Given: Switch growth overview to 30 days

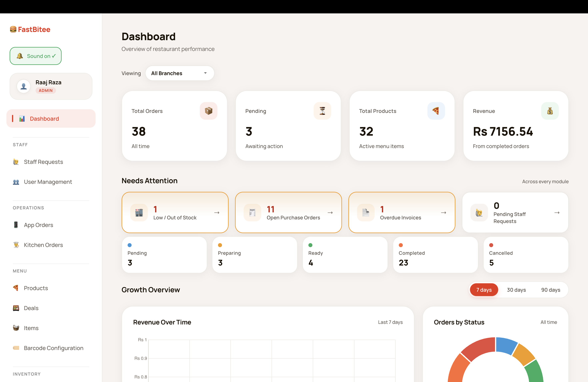Looking at the screenshot, I should pos(516,290).
